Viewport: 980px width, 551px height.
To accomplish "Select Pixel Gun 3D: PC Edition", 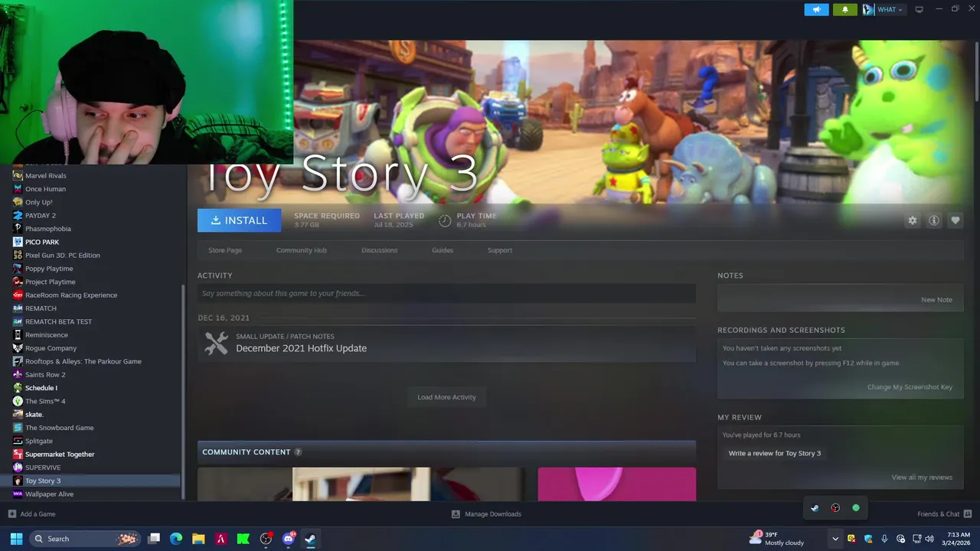I will click(63, 256).
